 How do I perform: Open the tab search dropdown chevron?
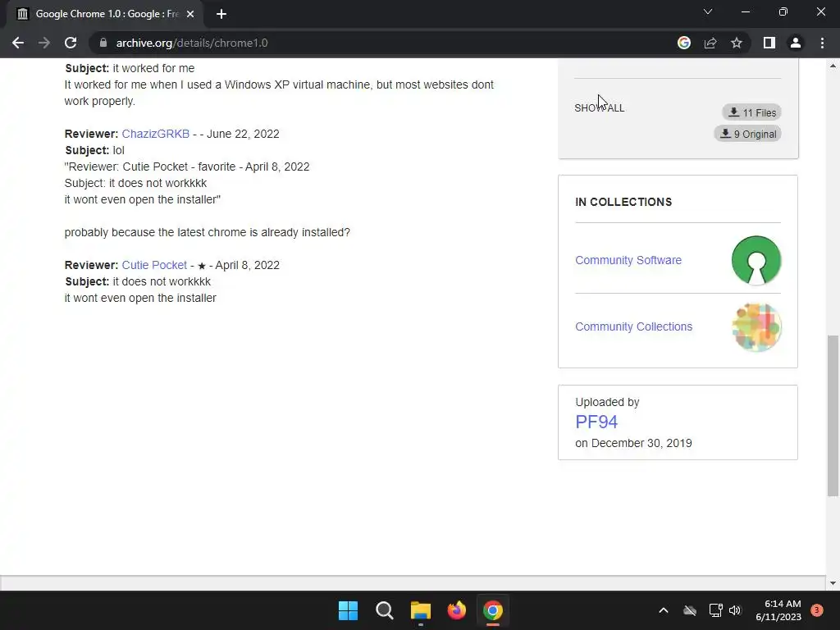point(708,11)
